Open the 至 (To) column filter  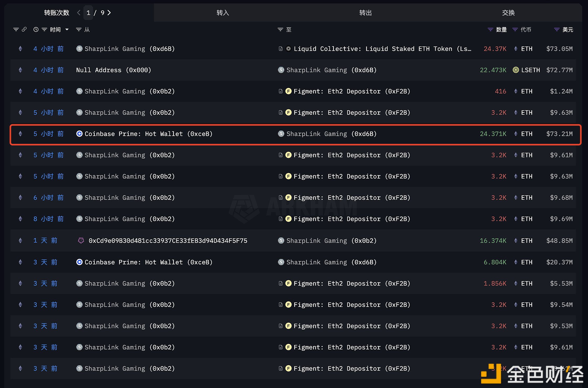(x=280, y=30)
